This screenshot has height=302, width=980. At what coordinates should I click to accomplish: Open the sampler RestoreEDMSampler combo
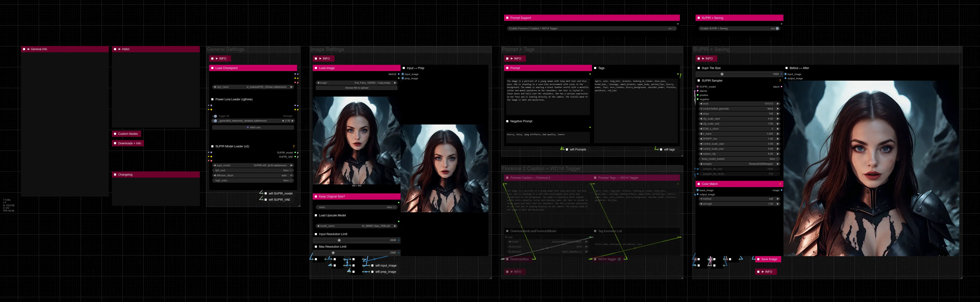(739, 164)
